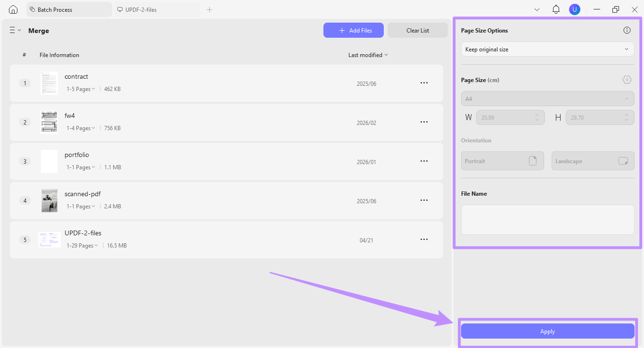644x348 pixels.
Task: Click the height H value field
Action: pos(600,117)
